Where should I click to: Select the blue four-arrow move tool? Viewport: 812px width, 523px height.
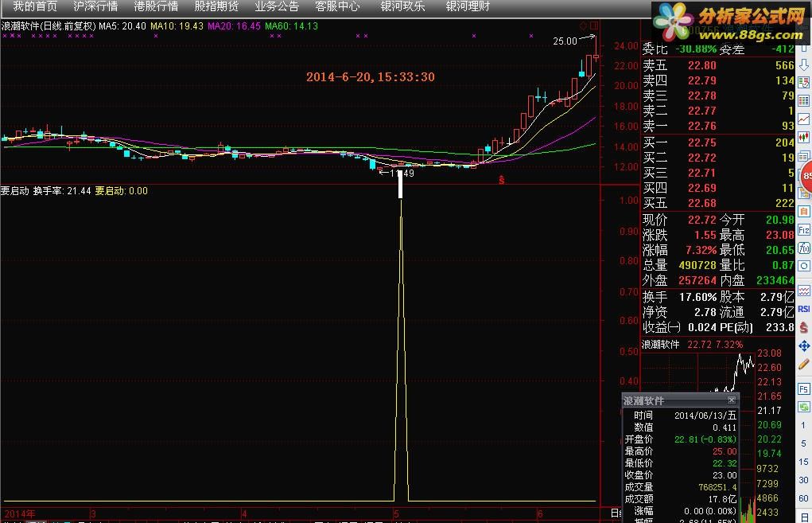pos(804,345)
